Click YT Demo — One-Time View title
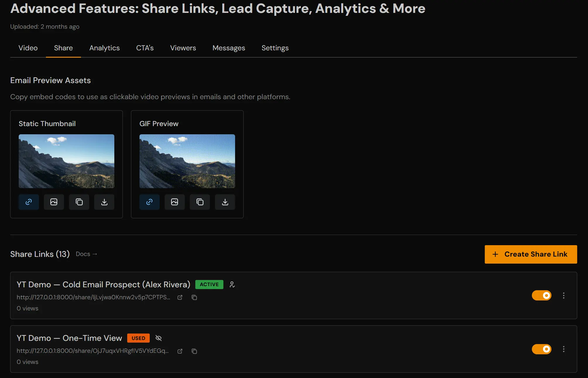Screen dimensions: 588x378 (x=69, y=338)
